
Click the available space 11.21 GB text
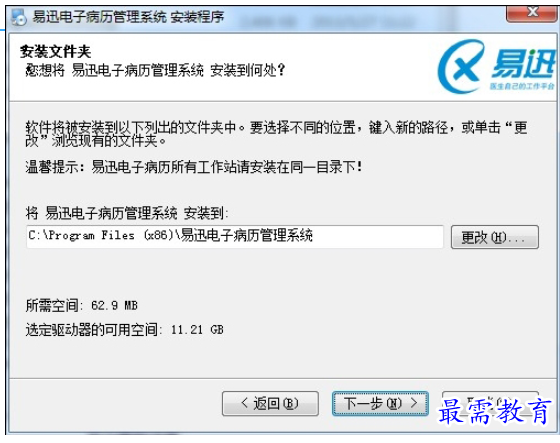pyautogui.click(x=124, y=329)
